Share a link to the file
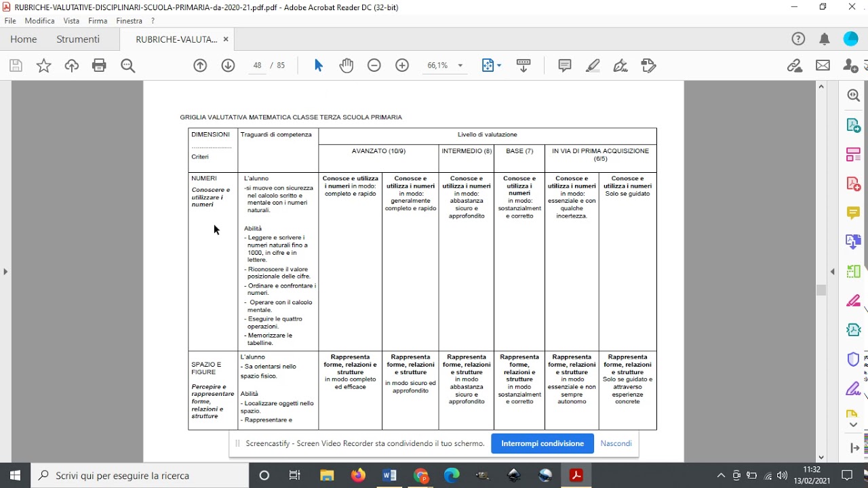Viewport: 868px width, 488px height. [x=795, y=66]
